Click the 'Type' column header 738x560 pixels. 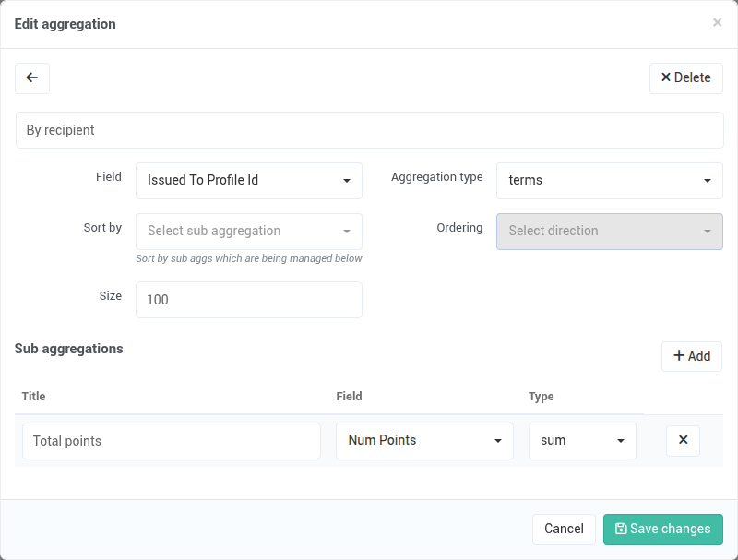click(541, 396)
